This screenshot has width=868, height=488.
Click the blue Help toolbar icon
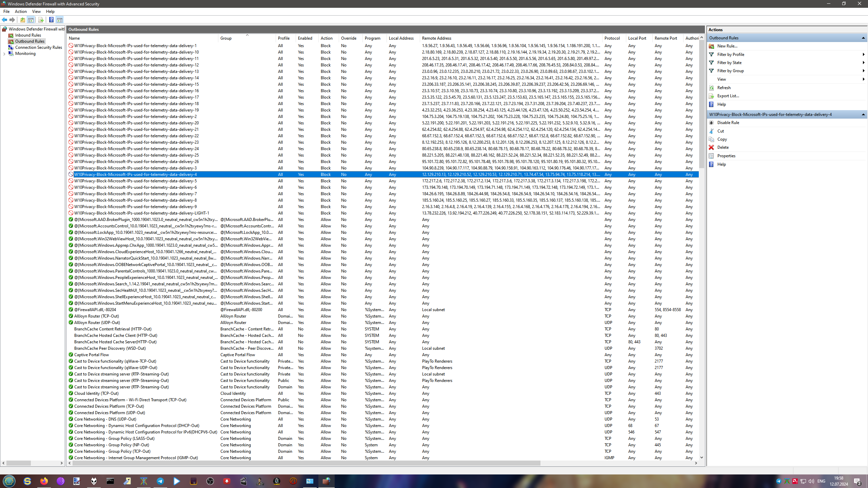tap(51, 20)
